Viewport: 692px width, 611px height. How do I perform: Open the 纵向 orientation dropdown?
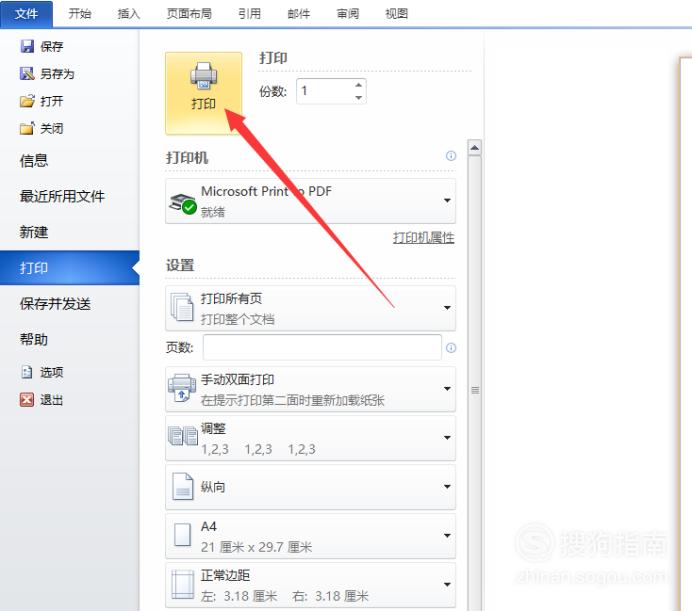click(310, 487)
